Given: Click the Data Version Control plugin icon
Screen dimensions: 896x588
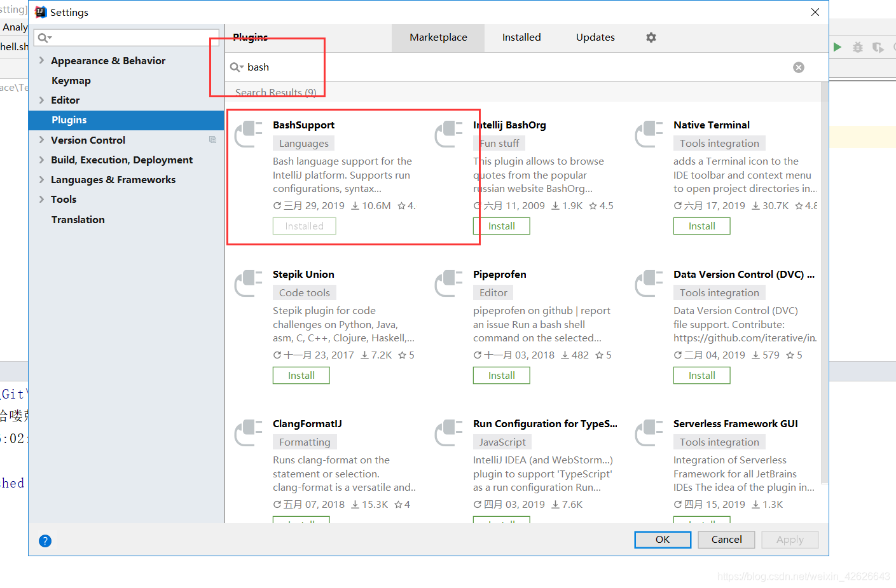Looking at the screenshot, I should click(649, 284).
